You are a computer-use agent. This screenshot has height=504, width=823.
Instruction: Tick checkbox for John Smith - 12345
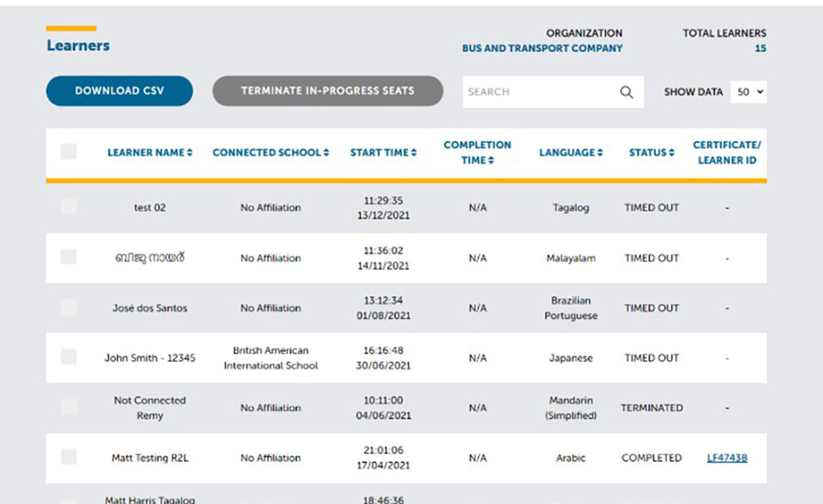click(x=69, y=358)
